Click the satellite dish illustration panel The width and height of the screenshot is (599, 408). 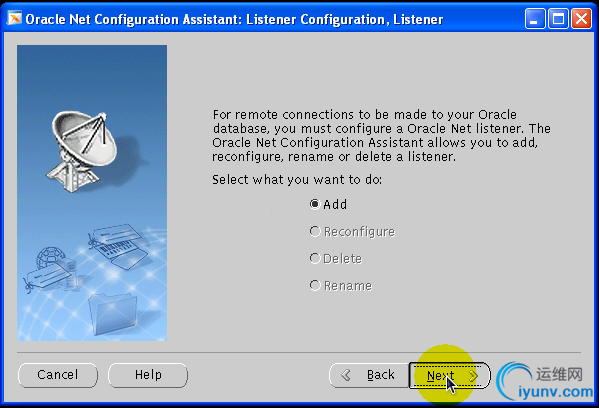92,193
